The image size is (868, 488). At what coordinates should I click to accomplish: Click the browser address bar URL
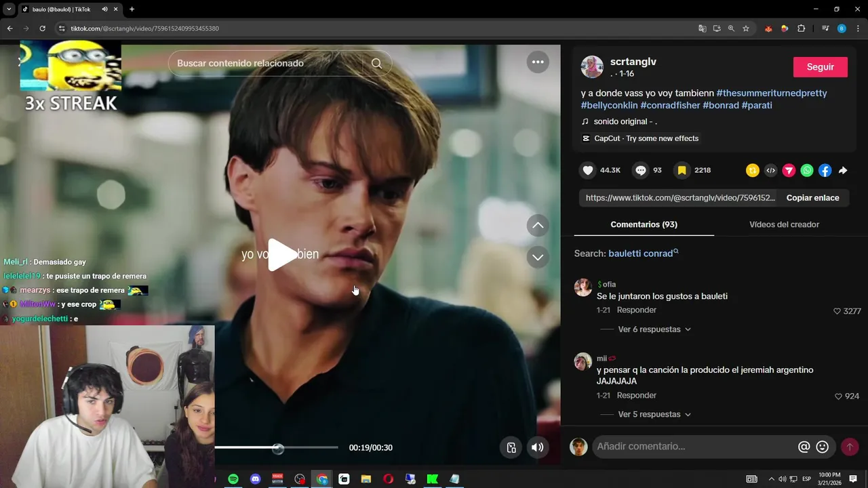(145, 28)
